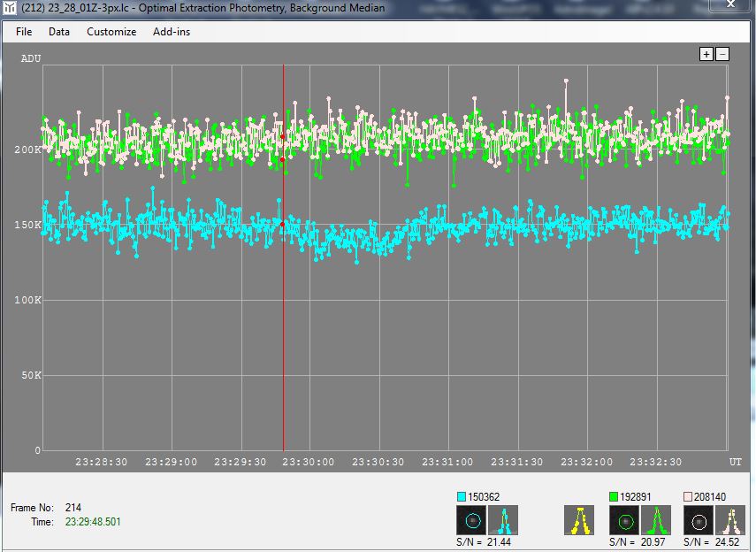
Task: Click the yellow PSF profile icon
Action: coord(579,520)
